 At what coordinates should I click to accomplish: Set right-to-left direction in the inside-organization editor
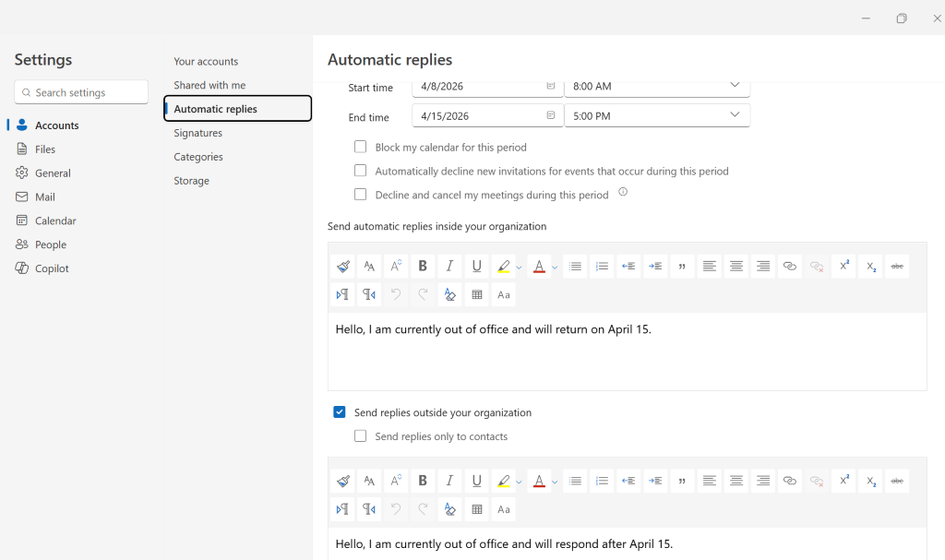[x=369, y=294]
